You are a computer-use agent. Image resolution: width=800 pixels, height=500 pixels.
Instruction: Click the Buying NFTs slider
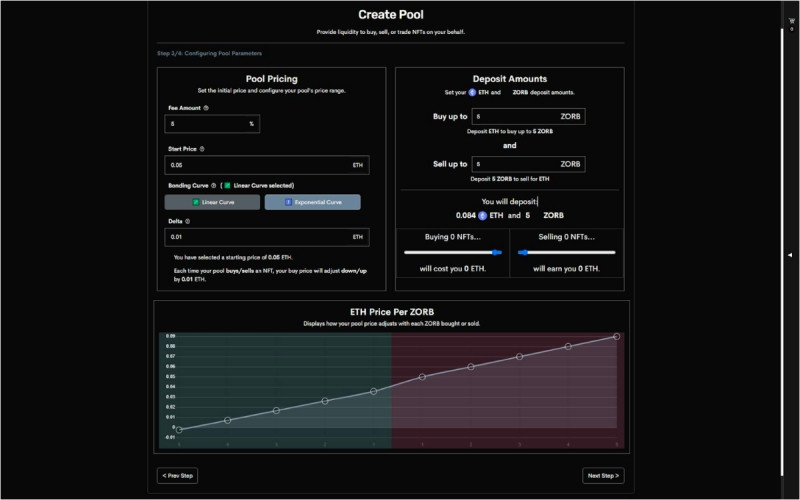[x=453, y=252]
